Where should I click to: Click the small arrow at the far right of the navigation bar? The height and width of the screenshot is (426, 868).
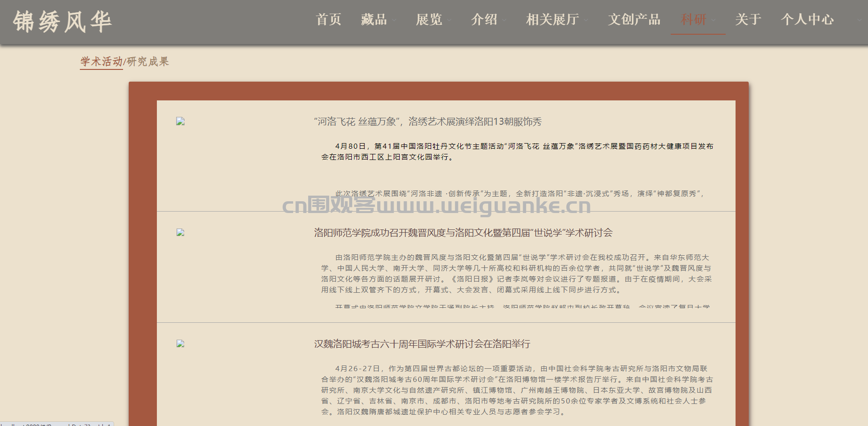point(860,20)
